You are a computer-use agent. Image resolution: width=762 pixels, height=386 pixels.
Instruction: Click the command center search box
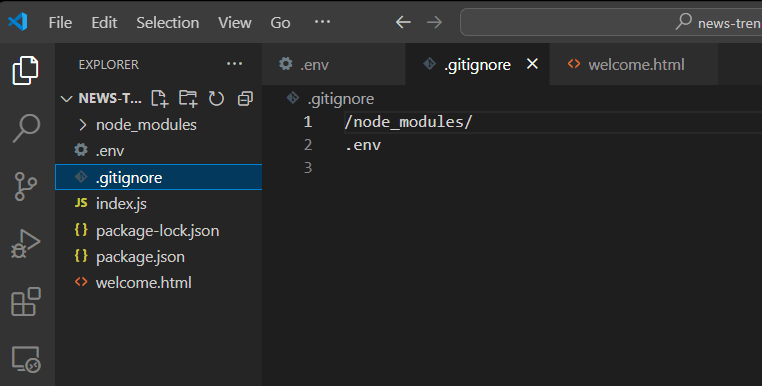pos(611,22)
